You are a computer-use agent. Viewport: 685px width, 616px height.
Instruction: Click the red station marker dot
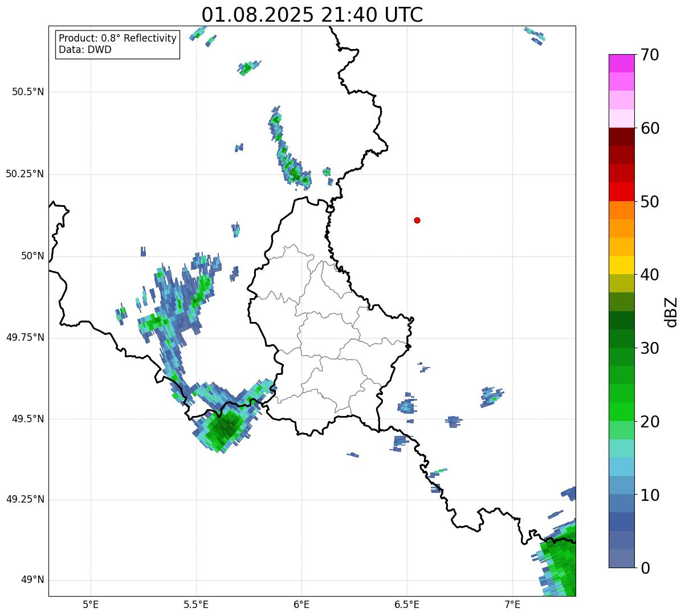(417, 220)
